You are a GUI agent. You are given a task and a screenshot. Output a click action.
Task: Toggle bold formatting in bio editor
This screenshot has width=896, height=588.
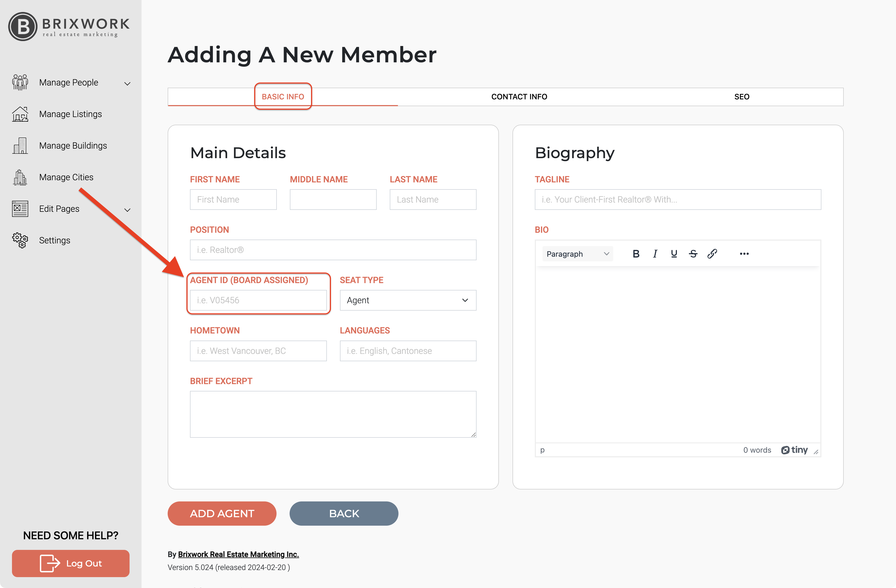point(636,254)
